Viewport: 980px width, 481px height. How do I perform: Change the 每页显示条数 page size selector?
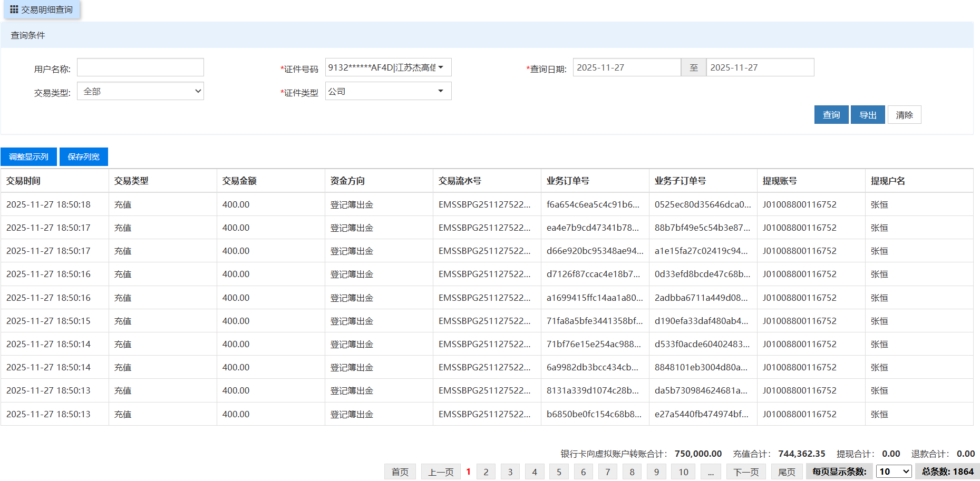894,472
